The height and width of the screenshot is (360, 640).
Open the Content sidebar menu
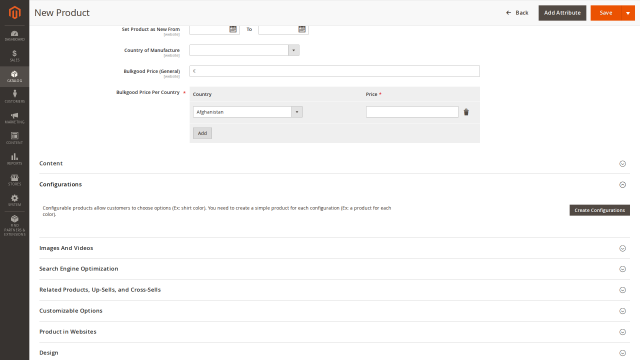[x=14, y=138]
